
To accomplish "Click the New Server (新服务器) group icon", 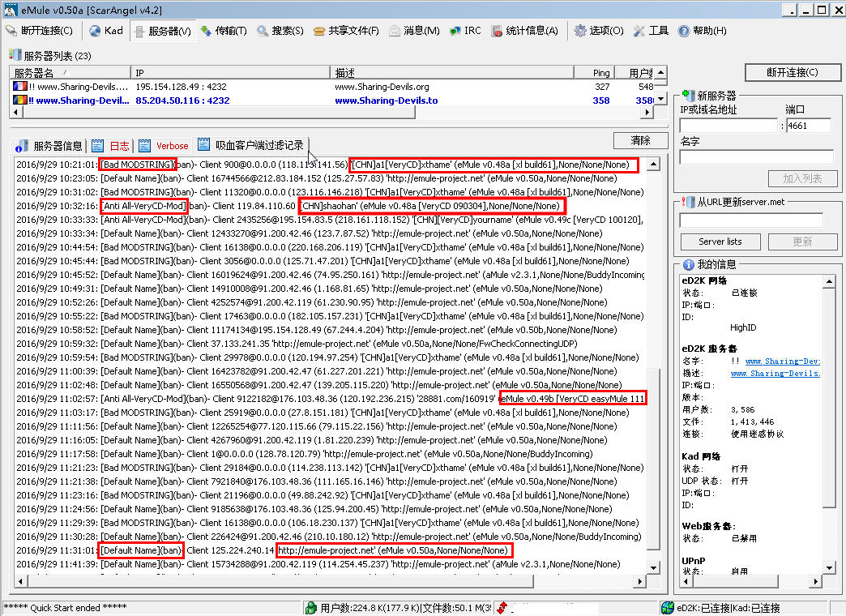I will (x=688, y=96).
